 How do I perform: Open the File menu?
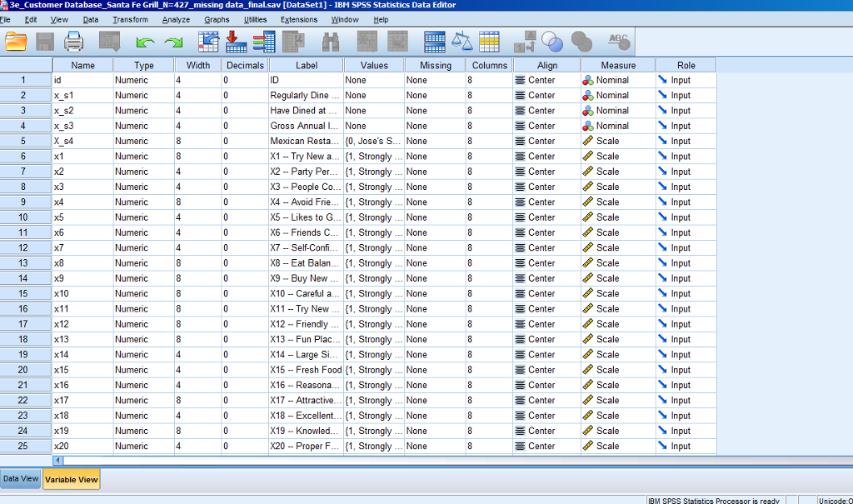pyautogui.click(x=5, y=20)
